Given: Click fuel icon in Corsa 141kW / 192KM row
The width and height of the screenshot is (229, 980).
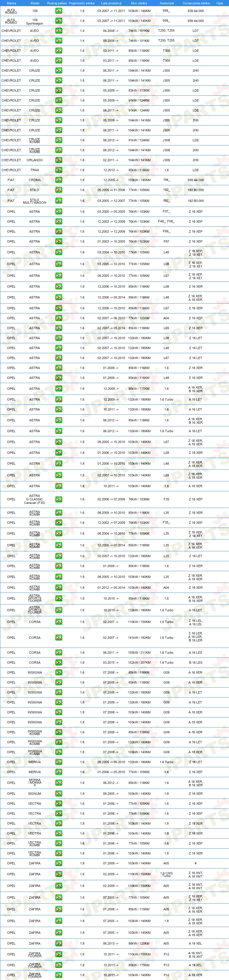Looking at the screenshot, I should tap(59, 638).
